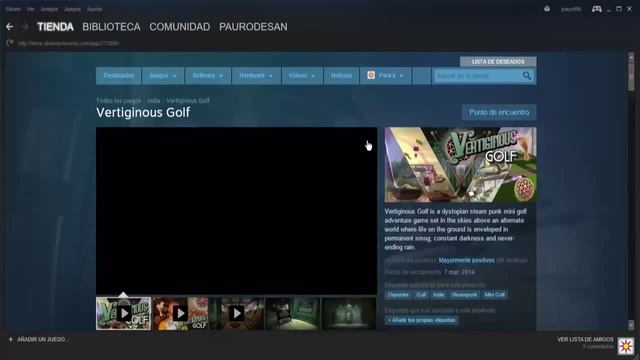Screen dimensions: 640x360
Task: Go back with the left arrow icon
Action: [10, 27]
